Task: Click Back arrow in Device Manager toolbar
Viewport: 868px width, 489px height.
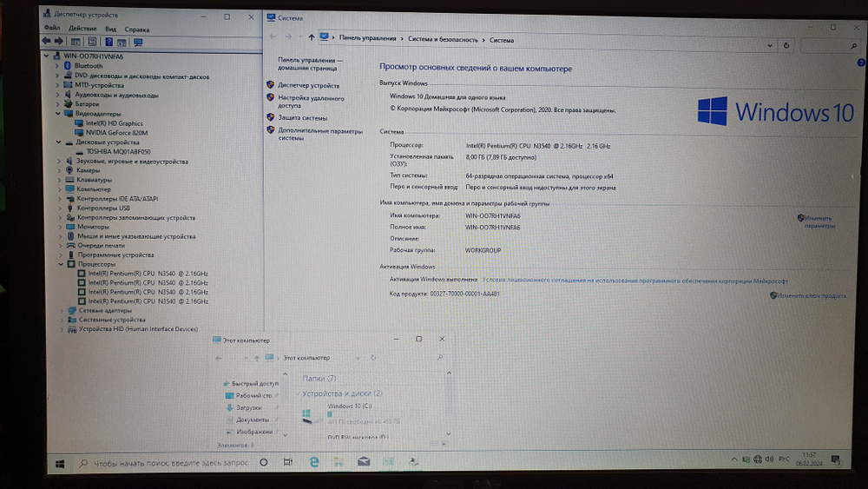Action: point(46,42)
